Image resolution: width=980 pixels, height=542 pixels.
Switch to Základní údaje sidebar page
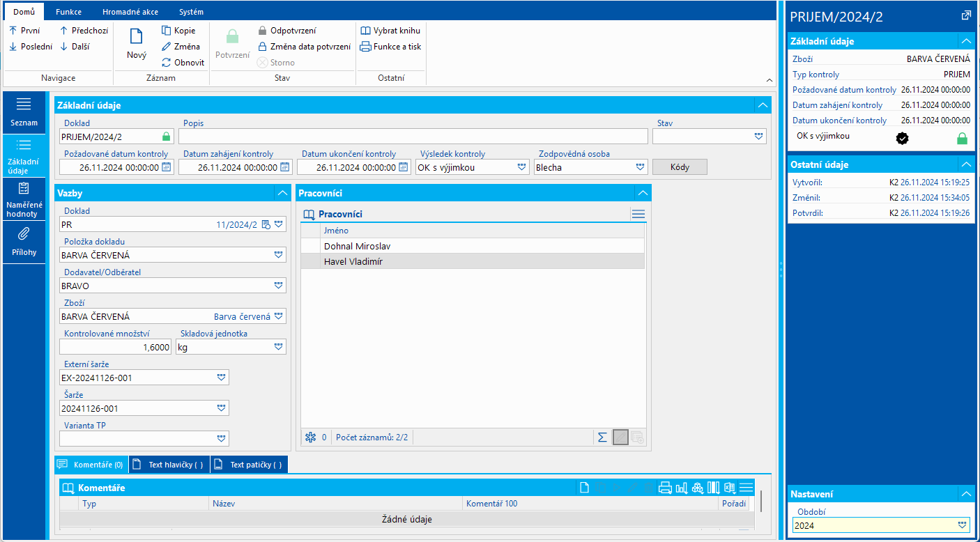click(24, 155)
